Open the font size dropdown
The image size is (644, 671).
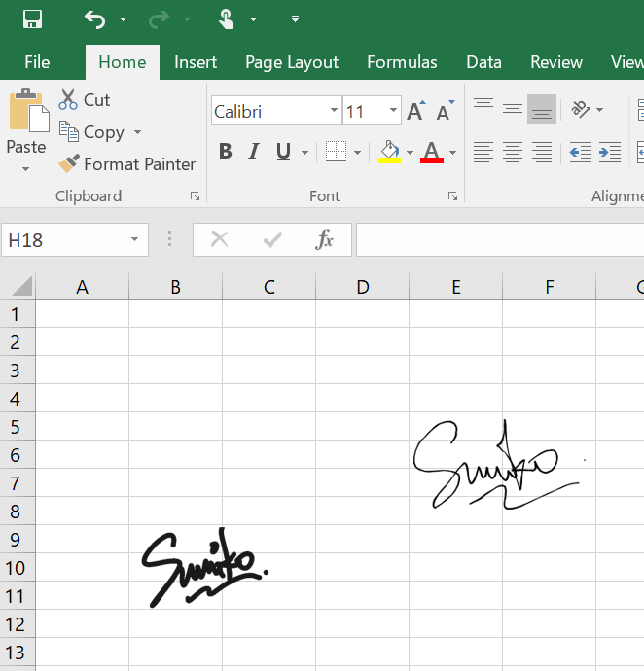click(x=394, y=110)
